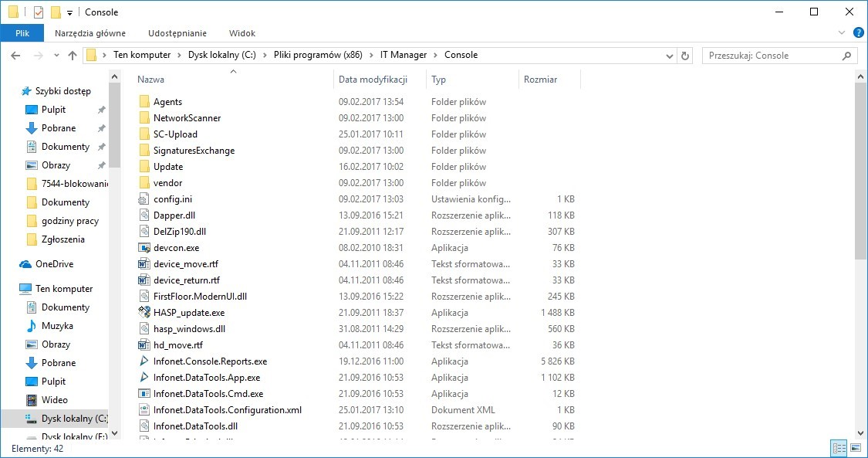
Task: Open the recent locations dropdown arrow
Action: (x=56, y=56)
